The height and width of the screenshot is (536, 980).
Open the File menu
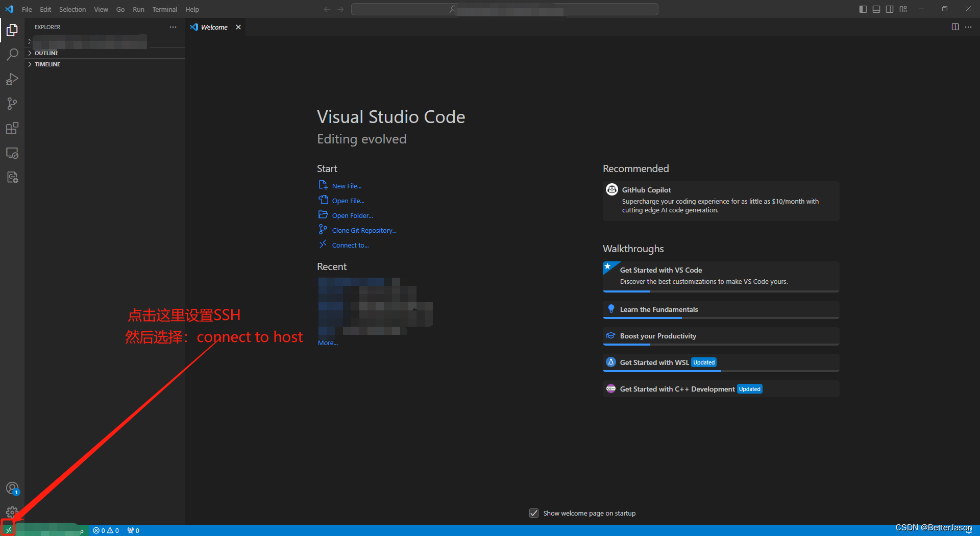pyautogui.click(x=27, y=9)
